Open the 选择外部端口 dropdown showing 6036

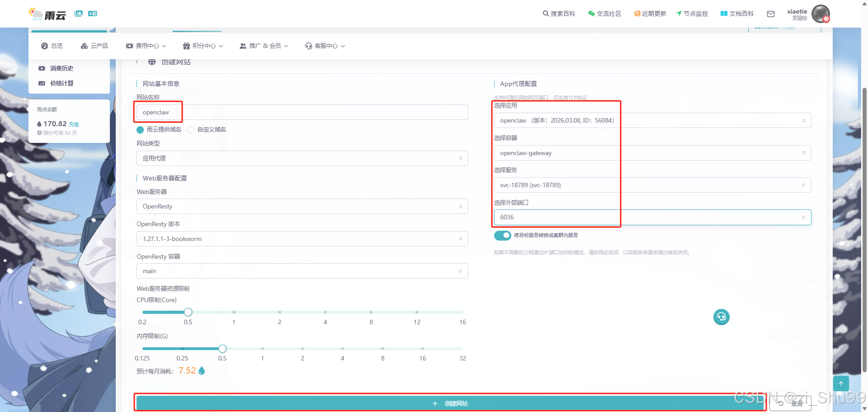tap(652, 217)
